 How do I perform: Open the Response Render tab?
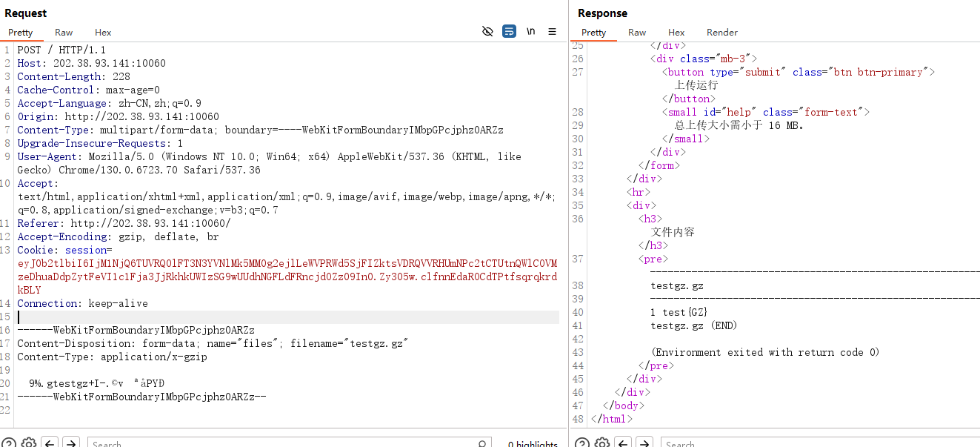pyautogui.click(x=722, y=33)
